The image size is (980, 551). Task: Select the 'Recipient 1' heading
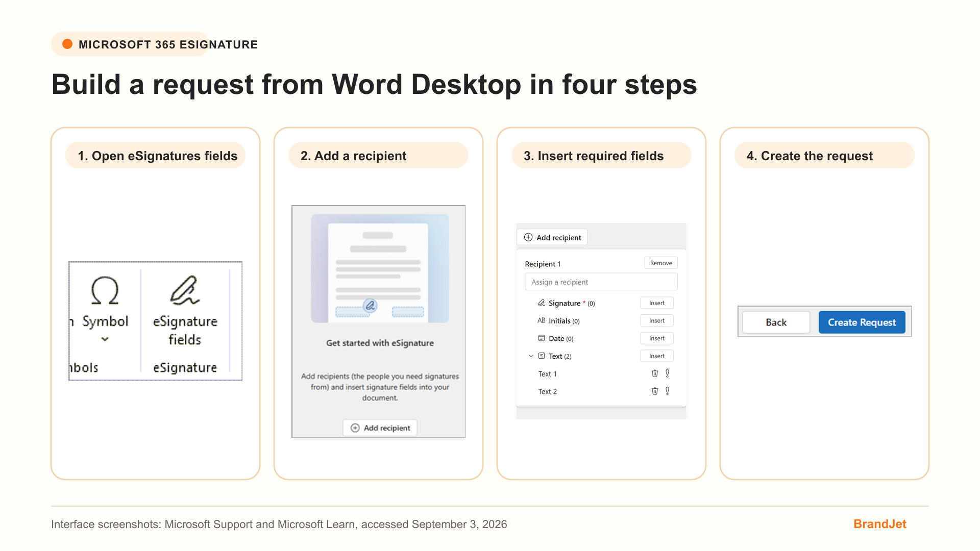coord(543,264)
